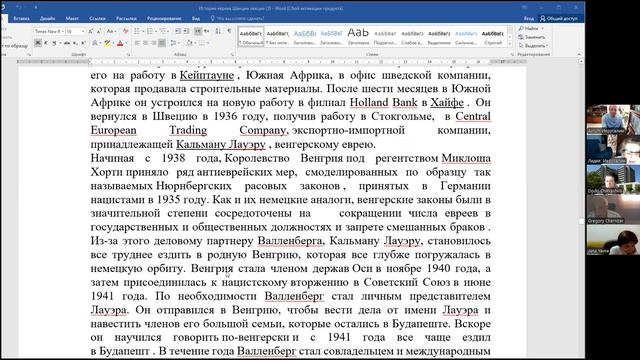Screen dimensions: 640x360
Task: Open Change Case (Aa) dropdown
Action: (111, 31)
